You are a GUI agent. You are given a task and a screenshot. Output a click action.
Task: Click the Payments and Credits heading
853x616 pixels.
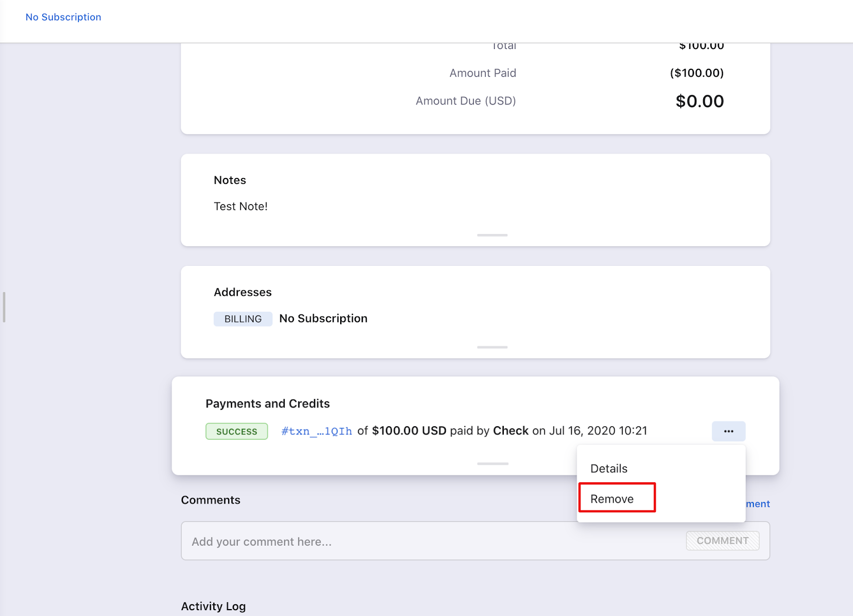tap(268, 404)
